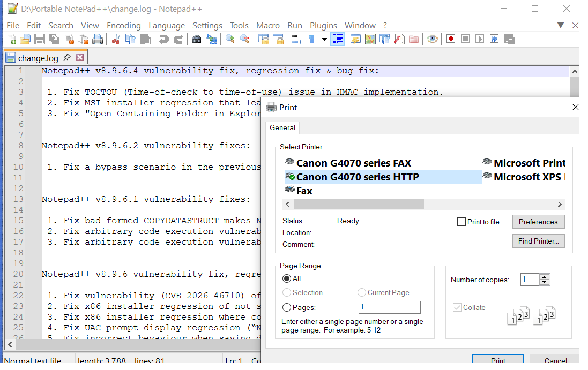Click the plus button on the menu bar
The width and height of the screenshot is (588, 370).
coord(545,25)
